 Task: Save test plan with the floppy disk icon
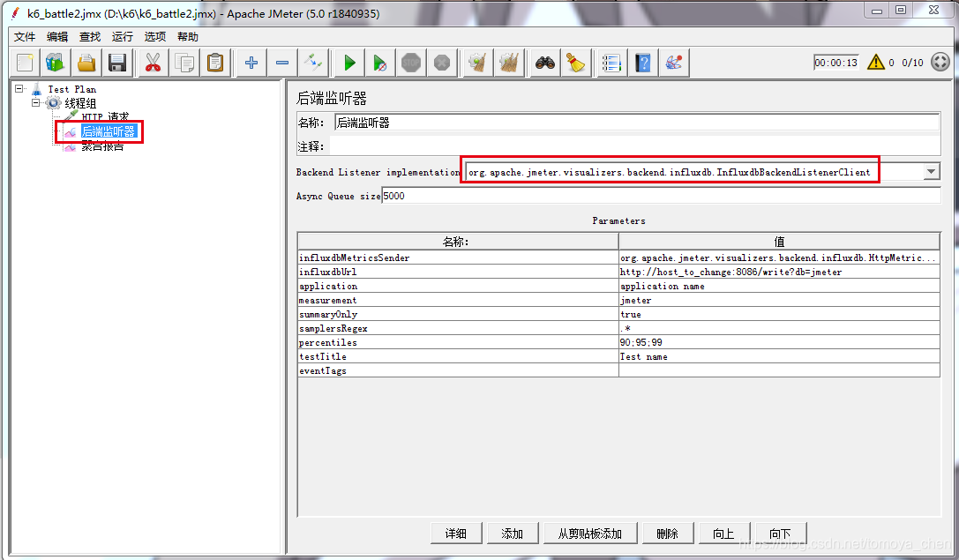(116, 63)
